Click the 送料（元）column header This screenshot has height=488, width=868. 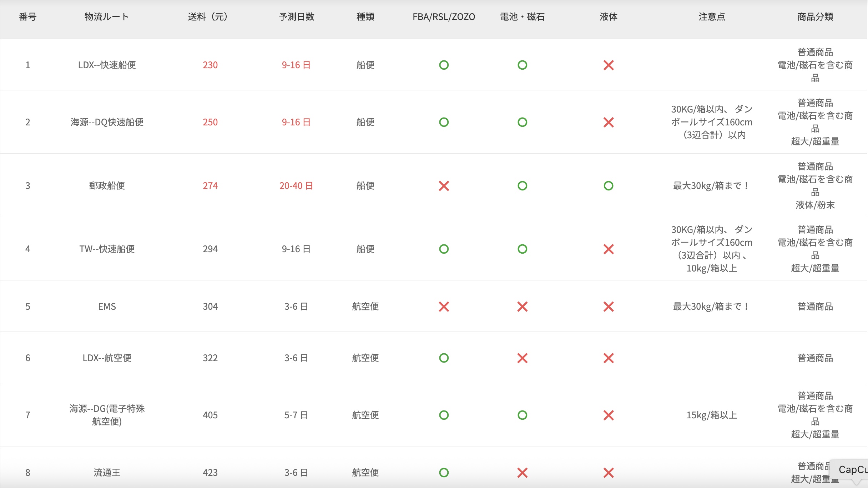pyautogui.click(x=208, y=17)
